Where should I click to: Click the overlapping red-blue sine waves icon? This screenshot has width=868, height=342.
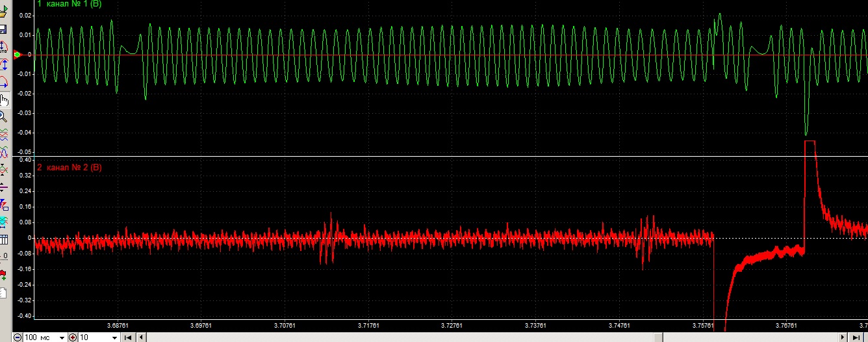pos(4,153)
